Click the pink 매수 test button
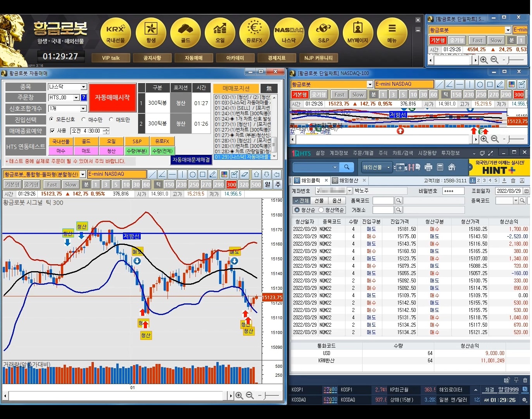 point(61,151)
